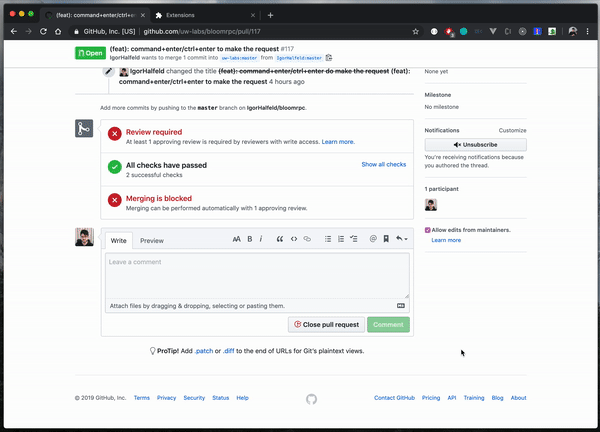Screen dimensions: 600x432
Task: Click the green All checks passed icon
Action: [x=114, y=167]
